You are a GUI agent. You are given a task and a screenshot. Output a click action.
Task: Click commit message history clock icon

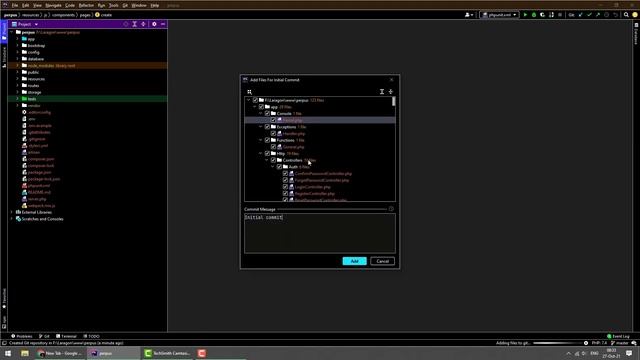[391, 209]
